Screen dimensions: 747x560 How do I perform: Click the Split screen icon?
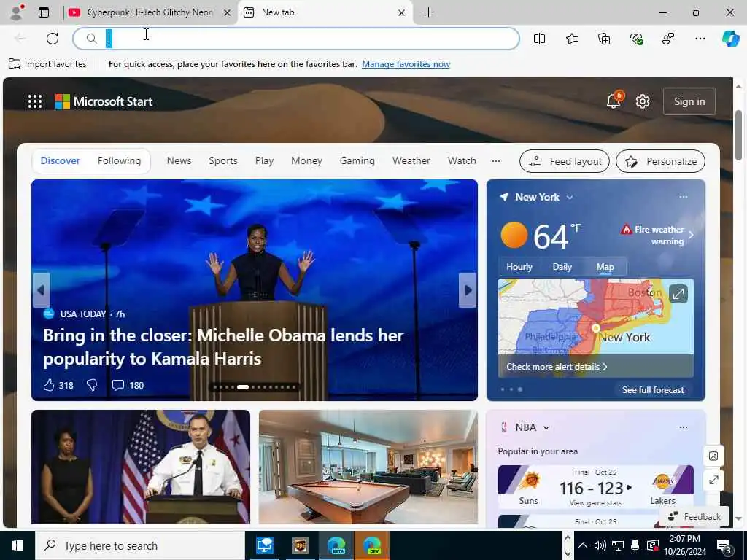tap(539, 39)
